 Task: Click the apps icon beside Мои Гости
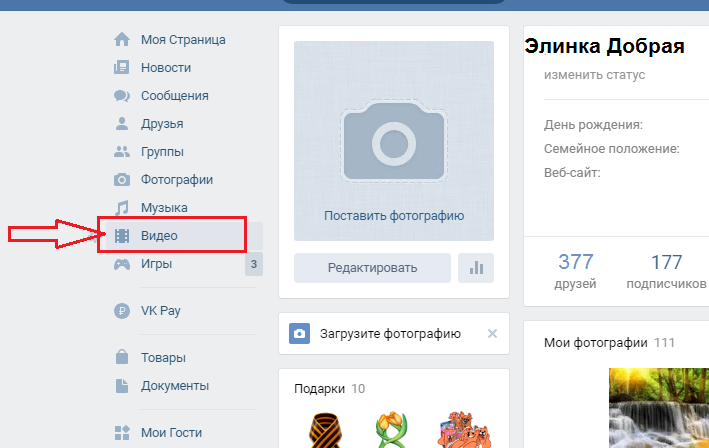(122, 433)
